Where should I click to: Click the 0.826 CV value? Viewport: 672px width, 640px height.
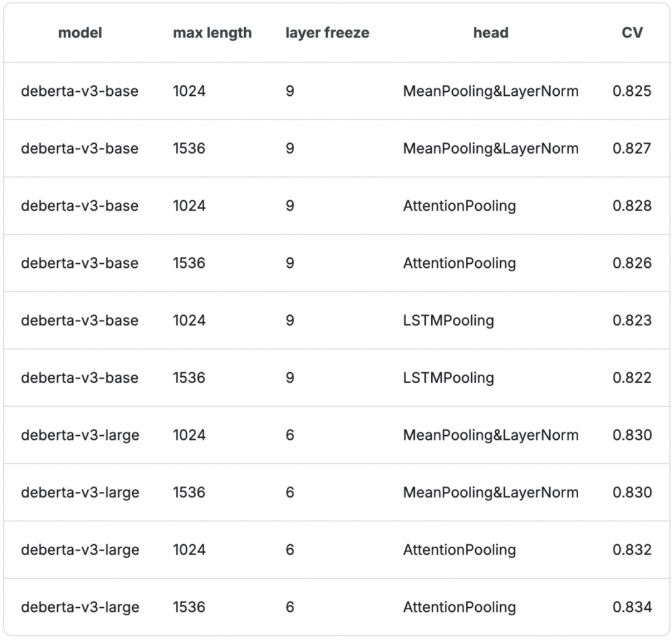pyautogui.click(x=632, y=263)
